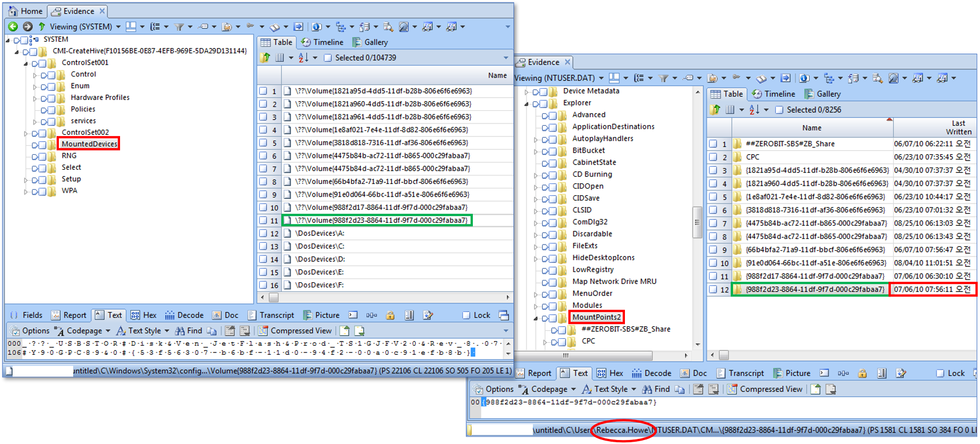
Task: Open the Decode tab in NTUSER.DAT lower pane
Action: pyautogui.click(x=652, y=373)
